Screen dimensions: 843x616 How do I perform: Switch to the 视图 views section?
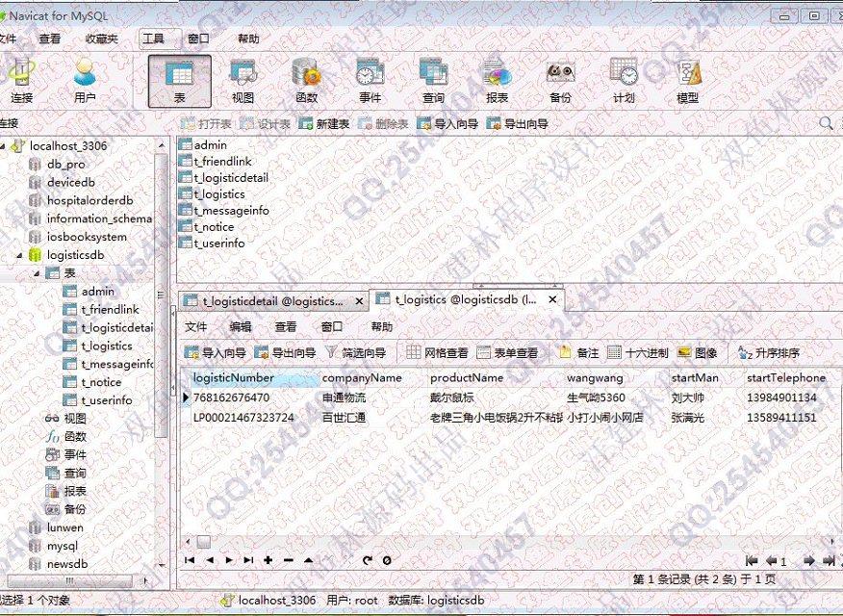(243, 81)
